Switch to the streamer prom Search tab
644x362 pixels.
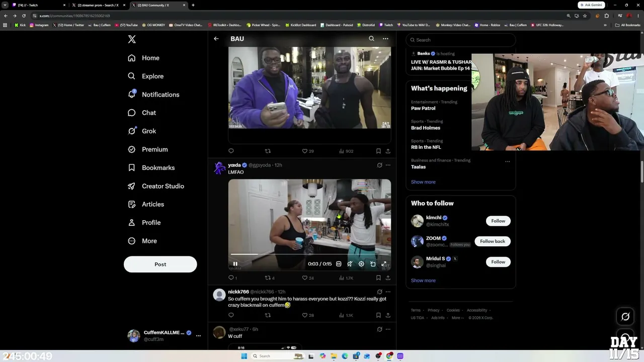coord(98,5)
